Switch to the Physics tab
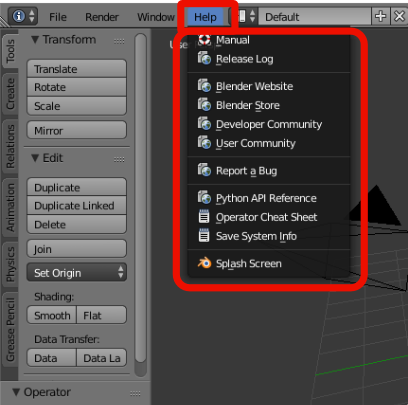The width and height of the screenshot is (408, 405). [x=10, y=264]
